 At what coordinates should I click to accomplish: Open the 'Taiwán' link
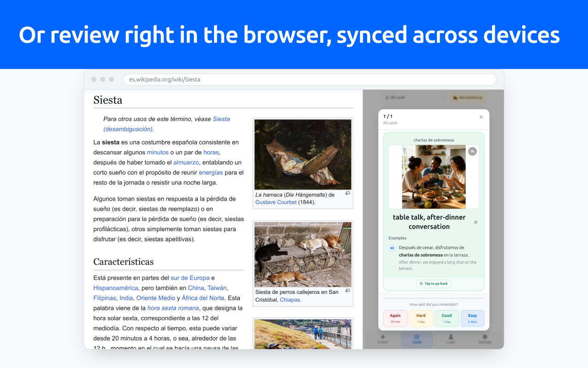coord(217,288)
